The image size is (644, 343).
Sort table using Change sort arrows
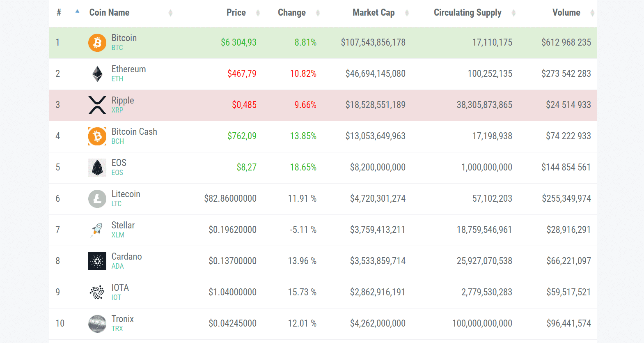click(318, 13)
